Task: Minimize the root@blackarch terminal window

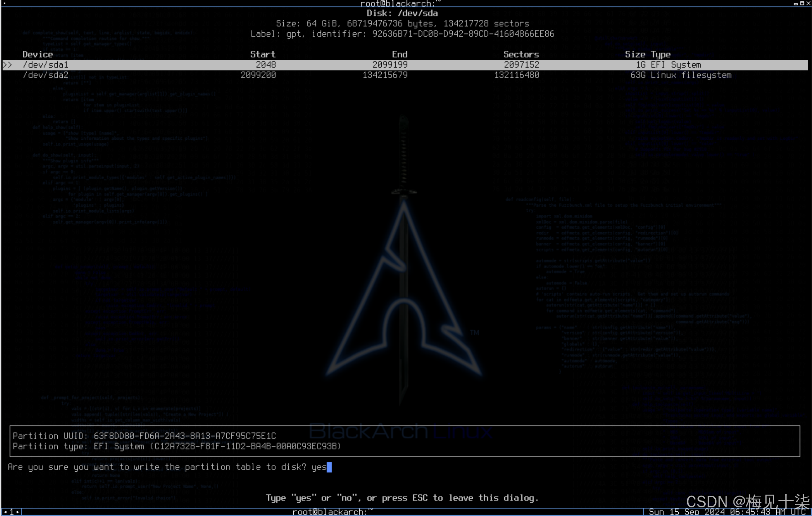Action: pyautogui.click(x=795, y=4)
